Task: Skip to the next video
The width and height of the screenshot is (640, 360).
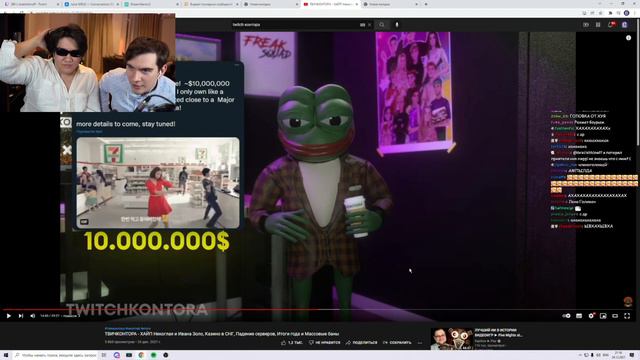Action: pyautogui.click(x=21, y=316)
